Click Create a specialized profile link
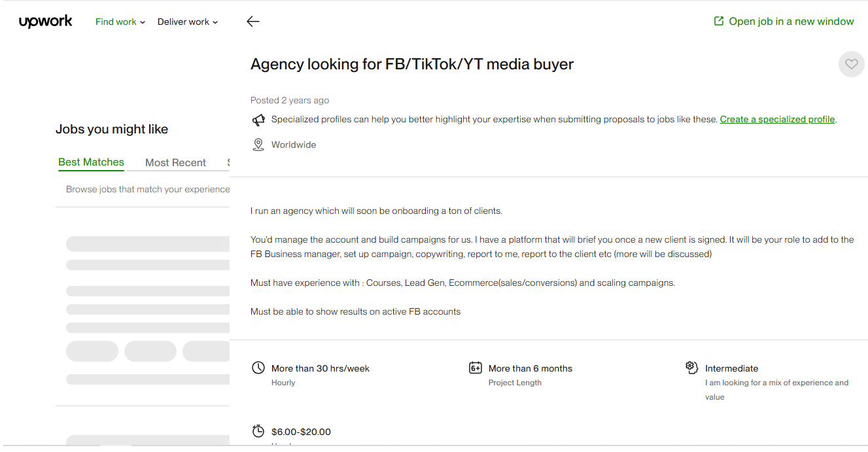 coord(778,120)
